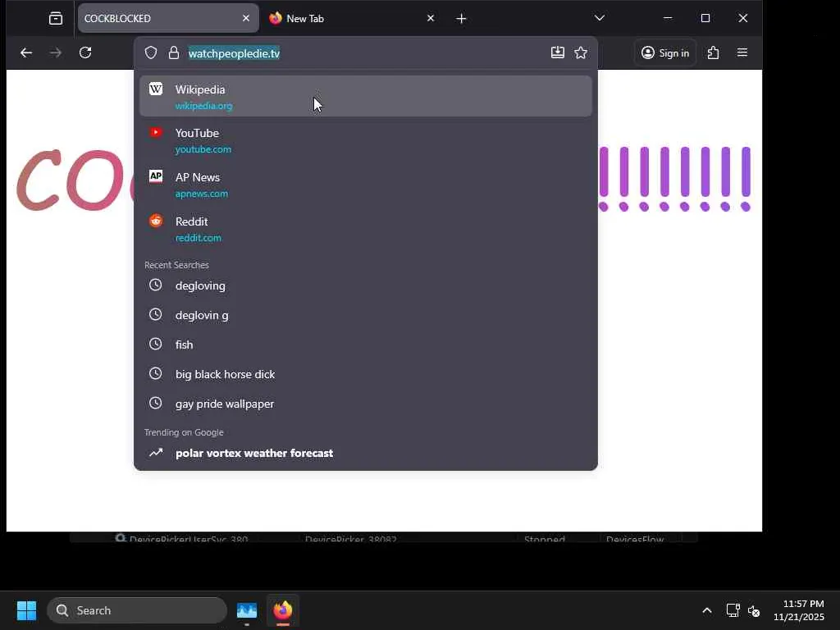
Task: Click the AP News favicon
Action: click(156, 176)
